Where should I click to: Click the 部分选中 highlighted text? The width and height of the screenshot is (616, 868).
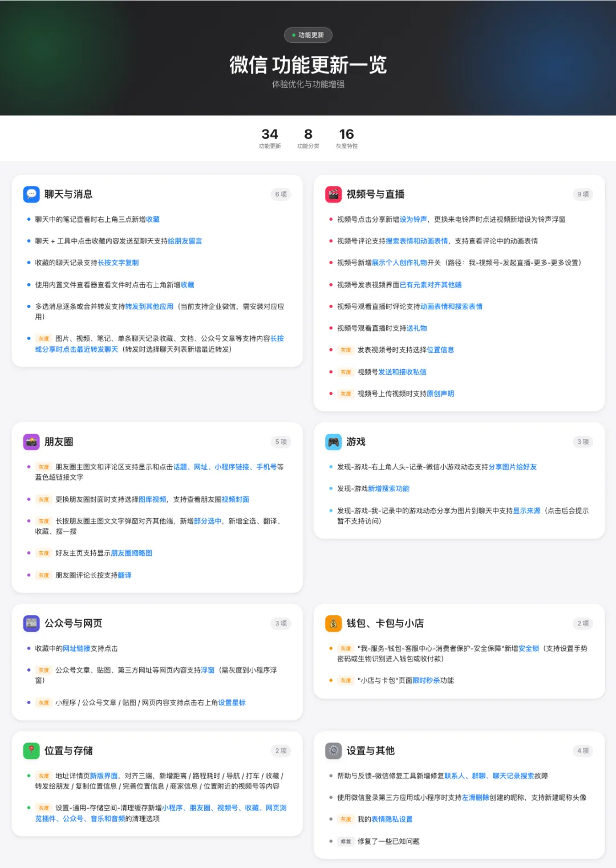208,521
